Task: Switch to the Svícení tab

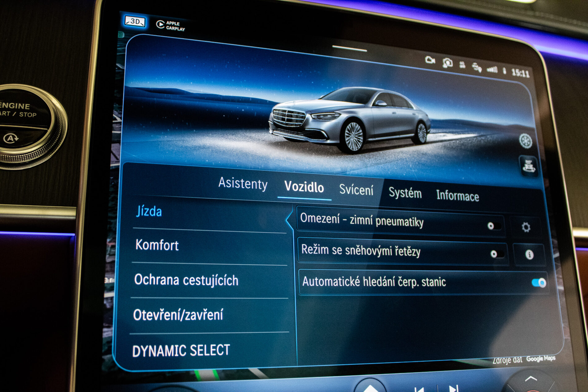Action: 356,189
